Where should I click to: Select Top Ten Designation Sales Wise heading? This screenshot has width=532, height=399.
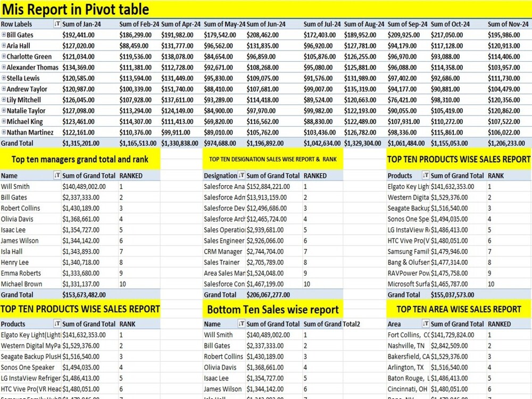click(273, 159)
